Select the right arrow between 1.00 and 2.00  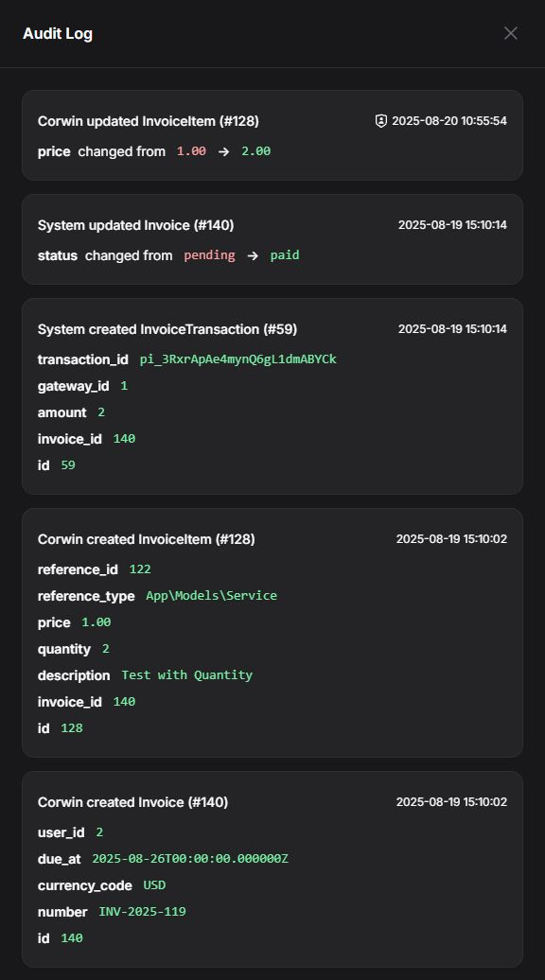pyautogui.click(x=223, y=151)
